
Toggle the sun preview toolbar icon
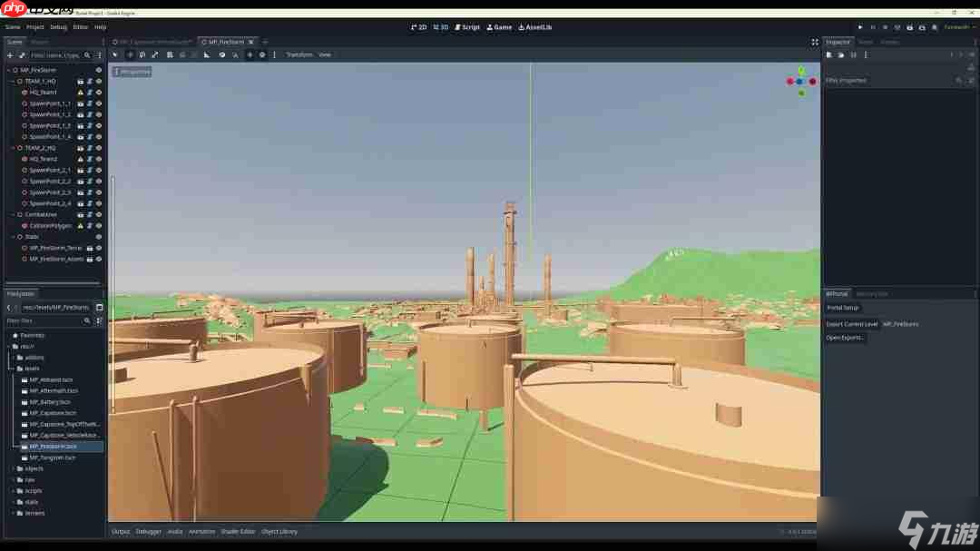pyautogui.click(x=250, y=55)
